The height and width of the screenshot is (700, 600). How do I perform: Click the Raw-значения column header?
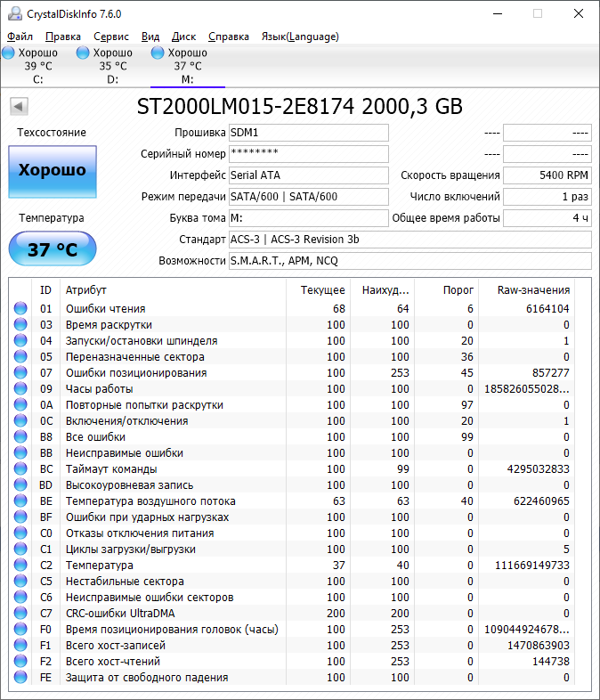[527, 289]
